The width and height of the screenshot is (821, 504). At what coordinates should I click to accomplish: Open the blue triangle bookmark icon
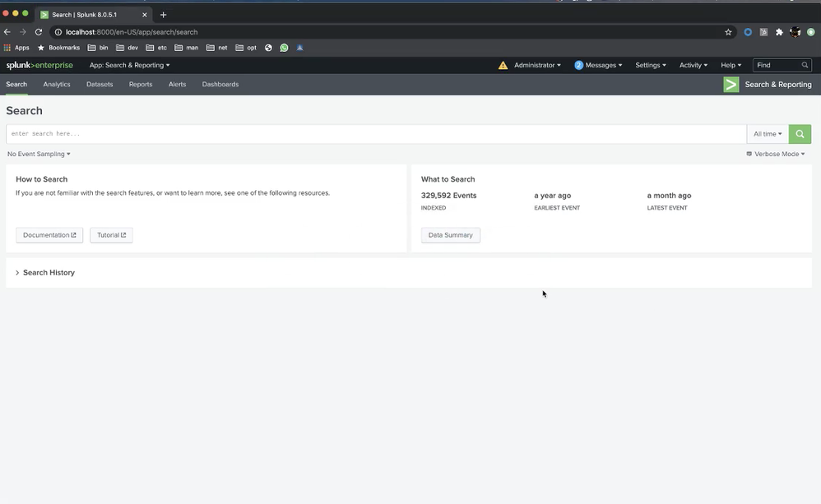[299, 48]
